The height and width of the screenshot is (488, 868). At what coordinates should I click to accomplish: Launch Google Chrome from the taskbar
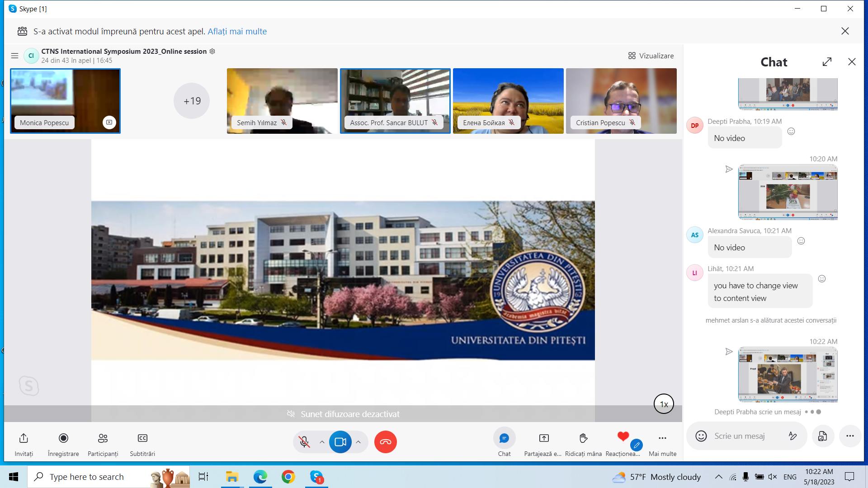click(288, 477)
